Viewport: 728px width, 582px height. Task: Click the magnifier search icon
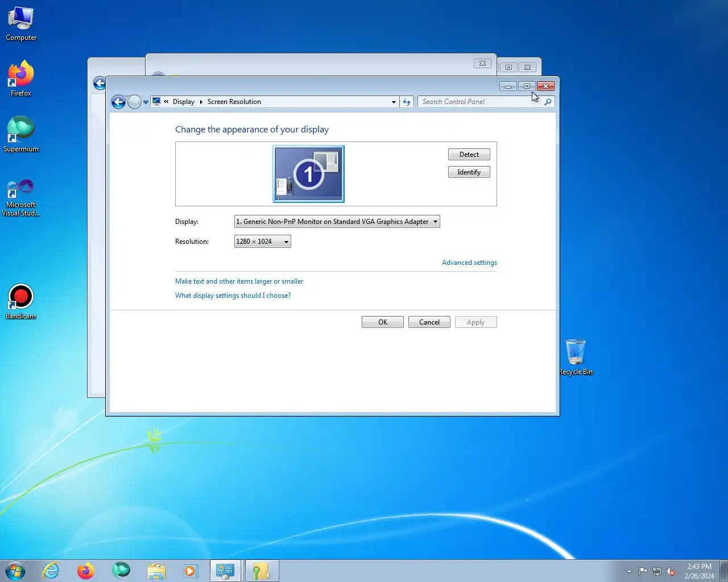click(548, 102)
